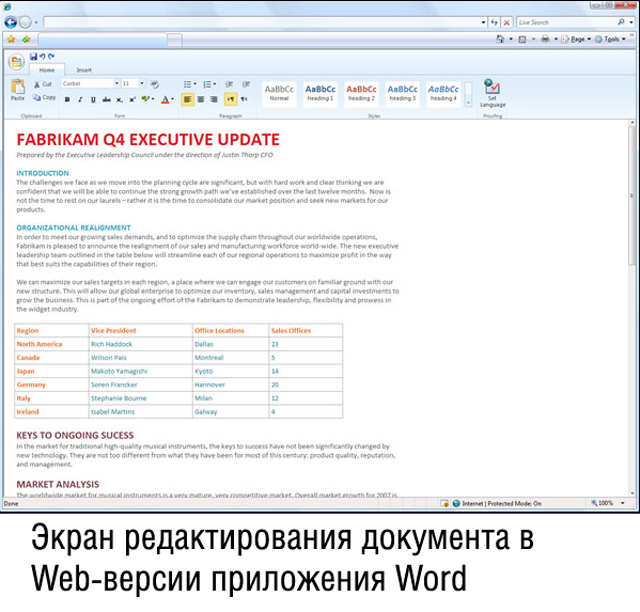Click the browser address bar
The height and width of the screenshot is (612, 640).
(x=262, y=22)
